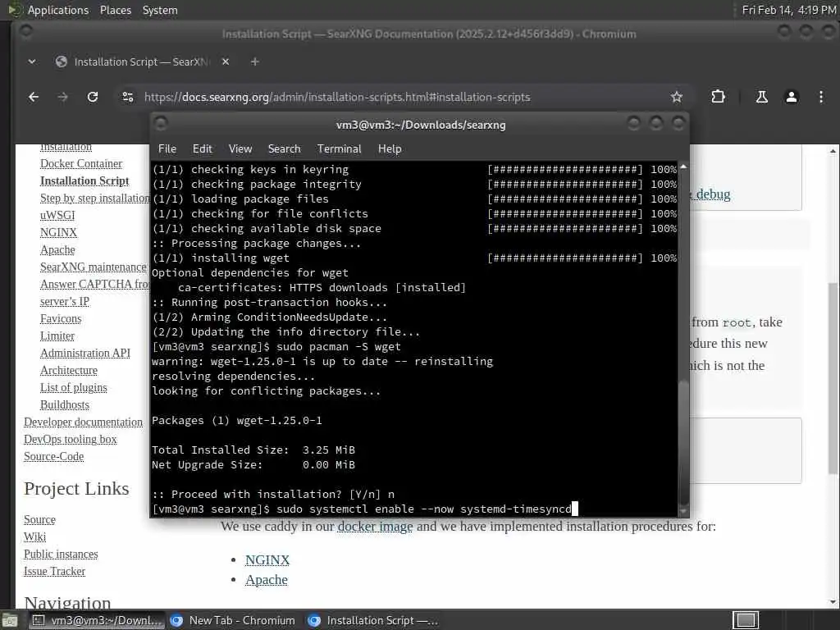Image resolution: width=840 pixels, height=630 pixels.
Task: Reload the SearXNG documentation page
Action: pos(93,97)
